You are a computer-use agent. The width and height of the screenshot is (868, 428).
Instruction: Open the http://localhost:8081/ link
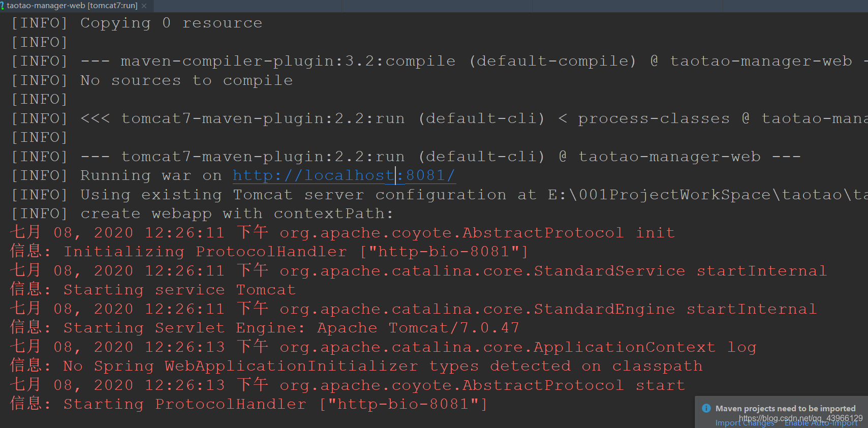click(x=344, y=175)
